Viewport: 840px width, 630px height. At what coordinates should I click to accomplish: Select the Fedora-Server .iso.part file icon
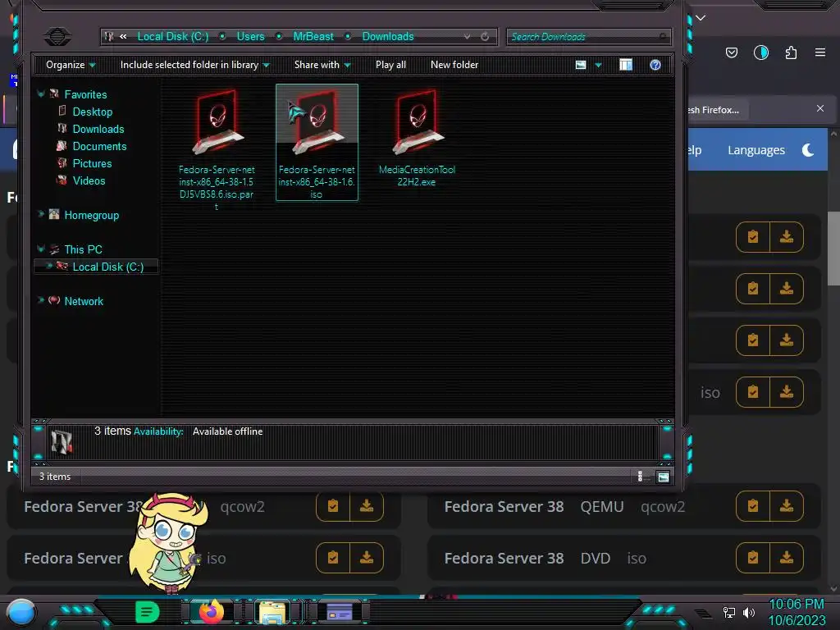pos(217,122)
